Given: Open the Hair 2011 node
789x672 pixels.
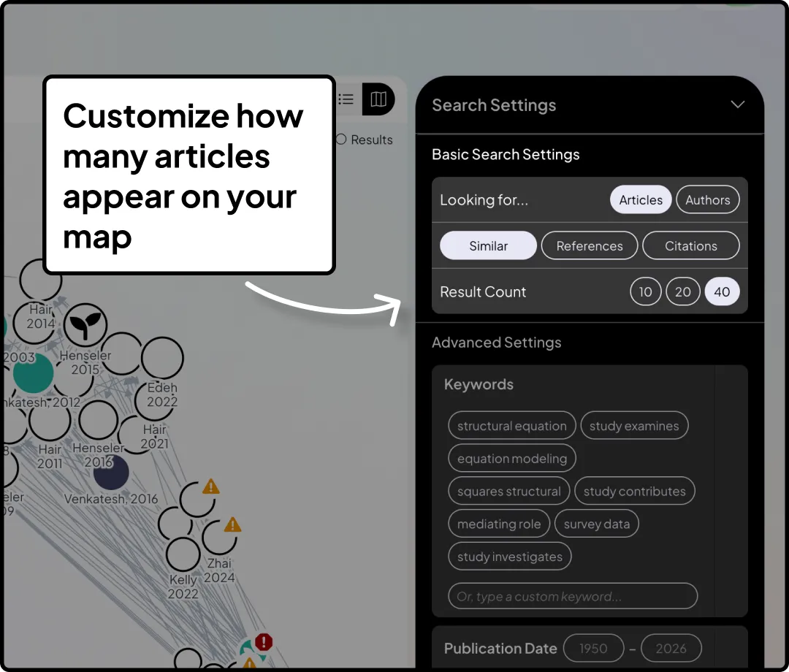Looking at the screenshot, I should point(50,421).
